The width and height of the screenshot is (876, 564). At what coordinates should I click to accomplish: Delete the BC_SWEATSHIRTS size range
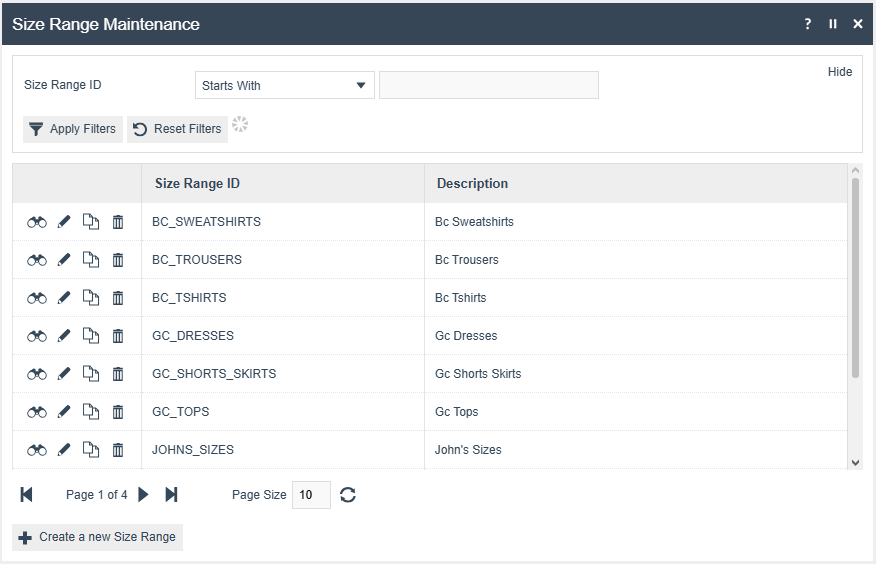(x=118, y=222)
